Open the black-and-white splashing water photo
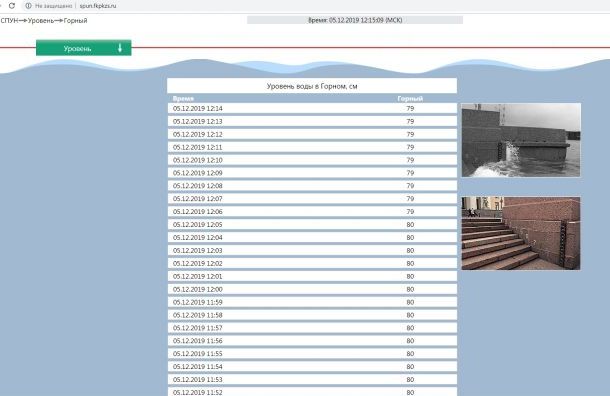The width and height of the screenshot is (610, 396). 521,140
